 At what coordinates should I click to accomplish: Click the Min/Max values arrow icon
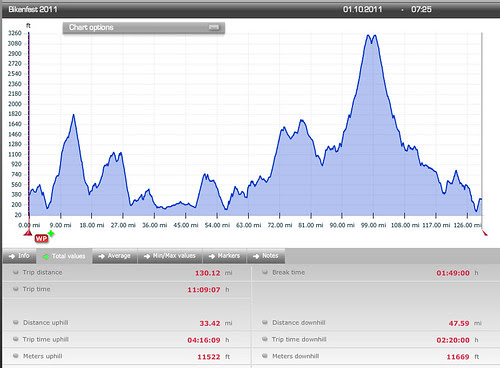click(x=147, y=256)
